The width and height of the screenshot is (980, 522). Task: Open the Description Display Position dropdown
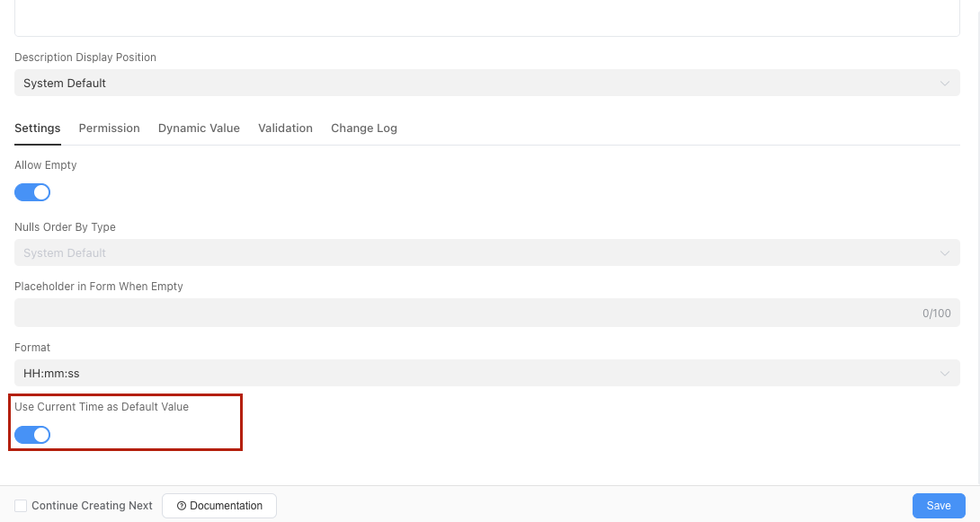coord(486,83)
